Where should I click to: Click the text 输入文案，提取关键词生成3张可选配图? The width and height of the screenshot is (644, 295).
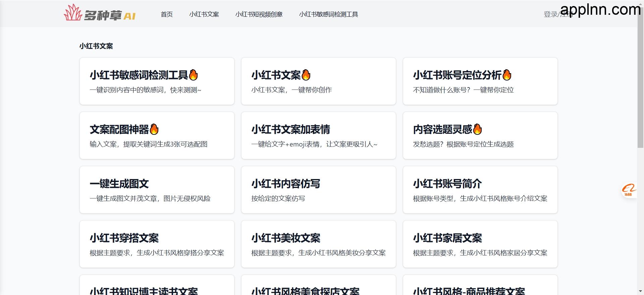pos(149,144)
